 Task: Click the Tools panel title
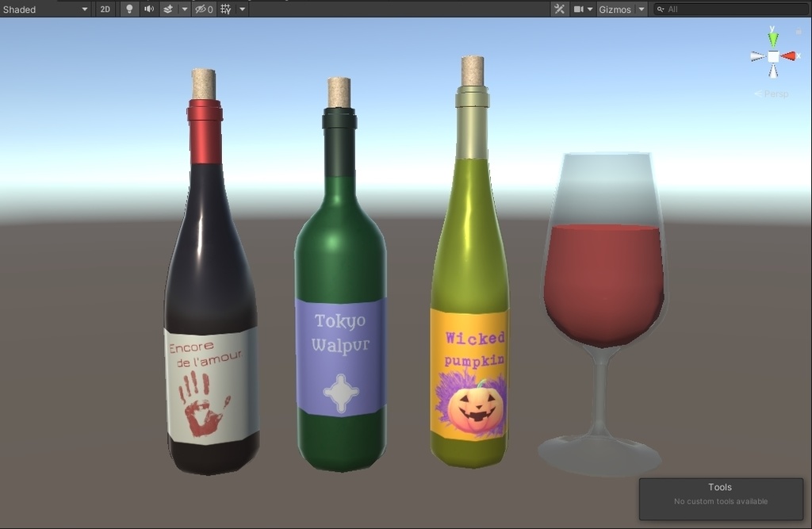[718, 486]
